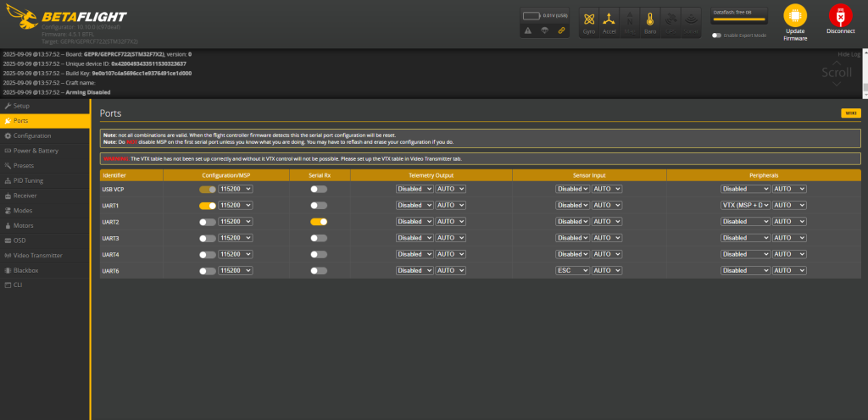
Task: Click the battery voltage indicator icon
Action: 532,15
